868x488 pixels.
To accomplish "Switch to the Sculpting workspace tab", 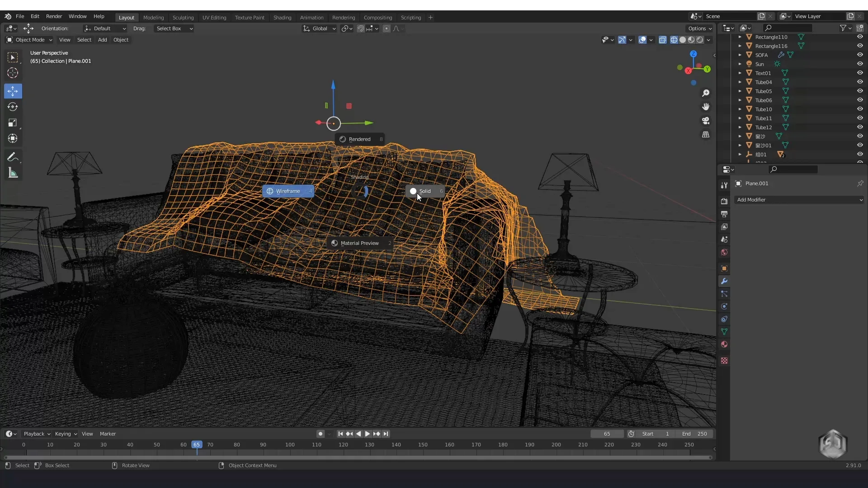I will coord(183,18).
